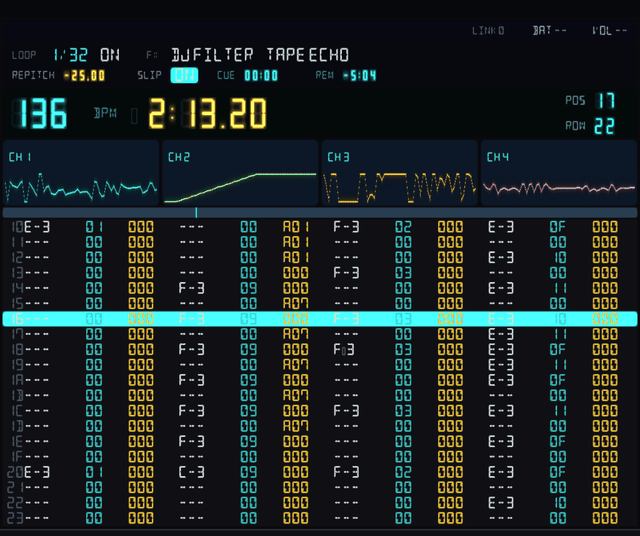The width and height of the screenshot is (640, 536).
Task: Click the VOL volume status indicator
Action: [609, 31]
